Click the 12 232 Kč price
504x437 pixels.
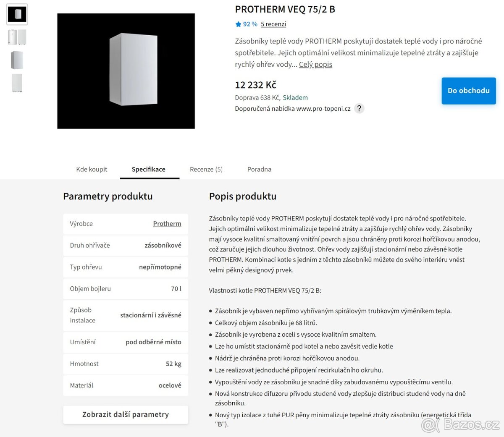coord(255,85)
